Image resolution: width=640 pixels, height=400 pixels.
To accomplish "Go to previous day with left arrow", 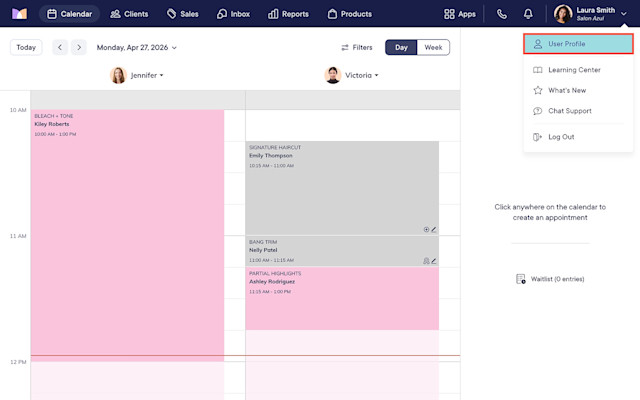I will pyautogui.click(x=60, y=47).
